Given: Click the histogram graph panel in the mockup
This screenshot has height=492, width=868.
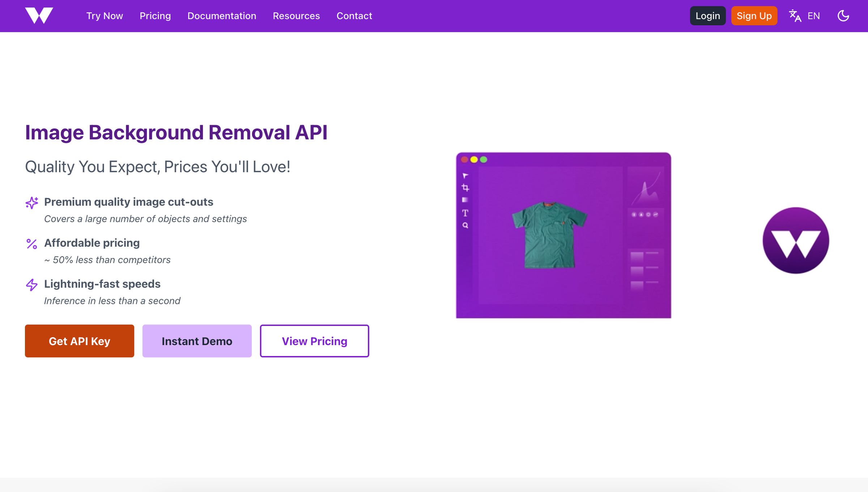Looking at the screenshot, I should 646,186.
